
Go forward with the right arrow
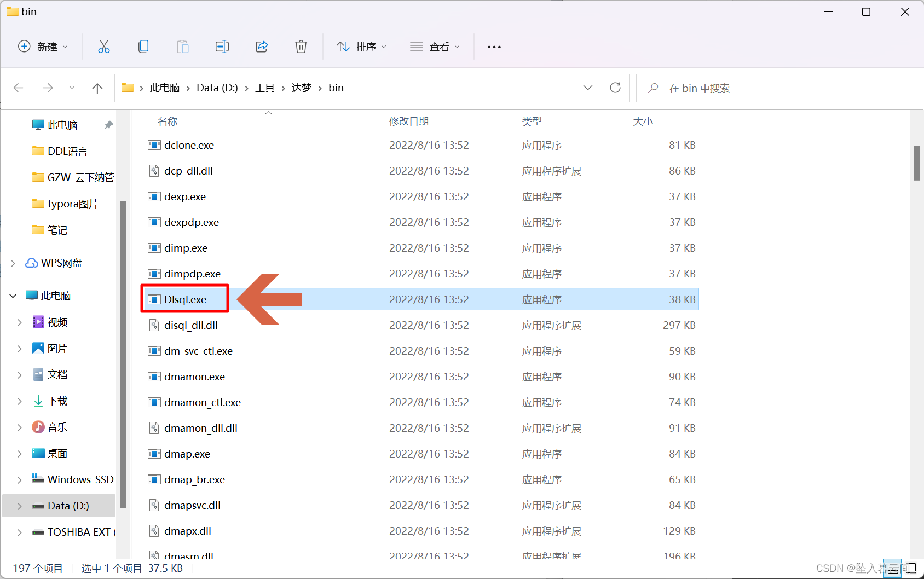point(48,88)
